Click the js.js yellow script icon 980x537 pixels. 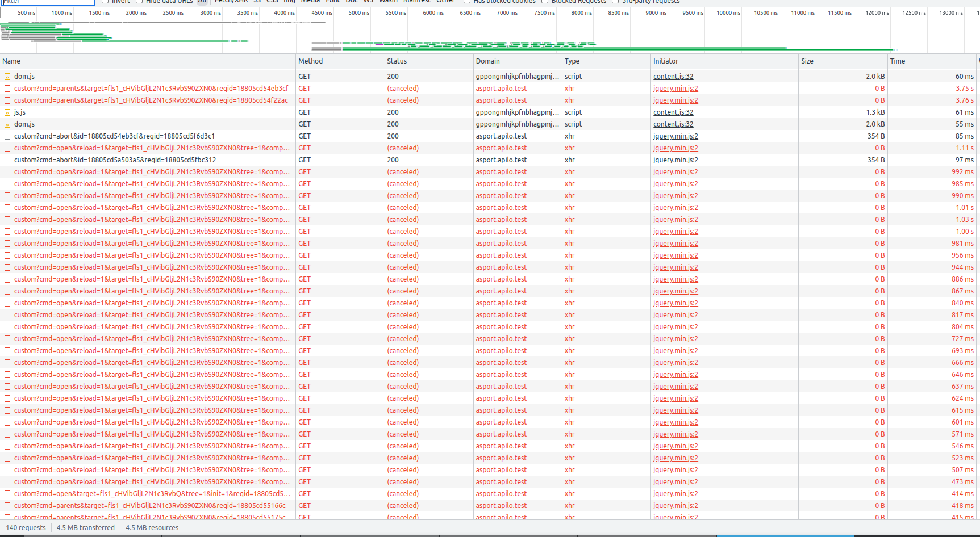(x=7, y=112)
